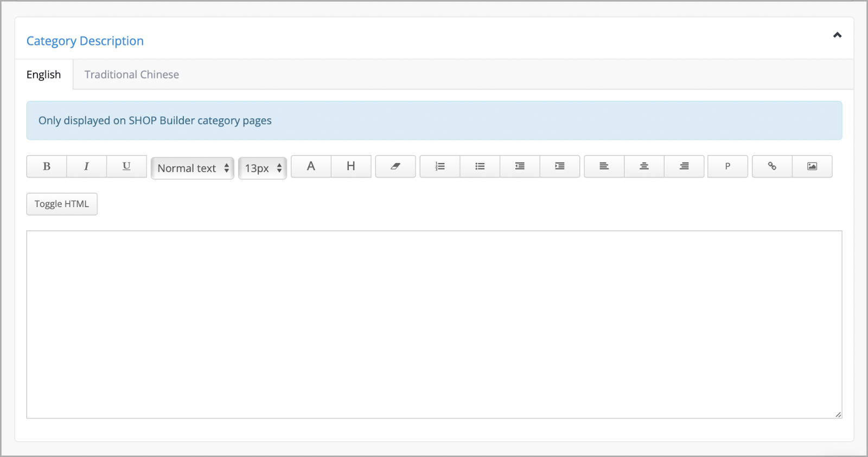Toggle bold formatting
Screen dimensions: 868x457
[x=47, y=166]
